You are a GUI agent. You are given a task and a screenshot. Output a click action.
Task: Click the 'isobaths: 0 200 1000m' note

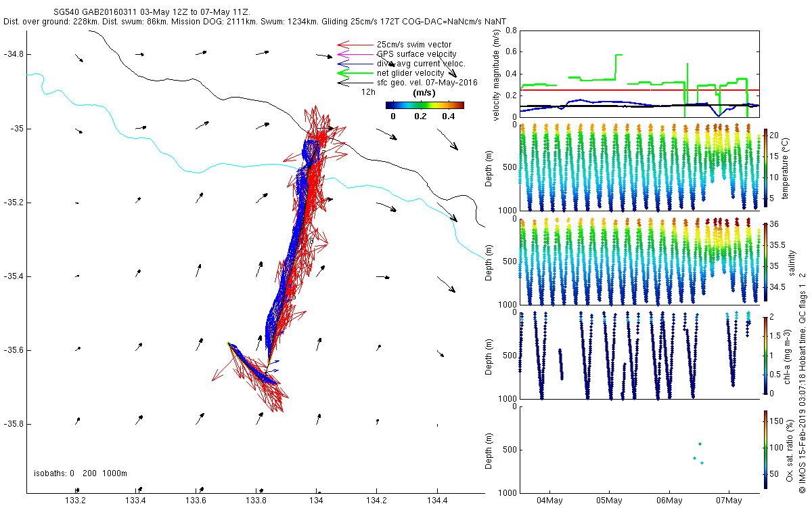pos(81,473)
